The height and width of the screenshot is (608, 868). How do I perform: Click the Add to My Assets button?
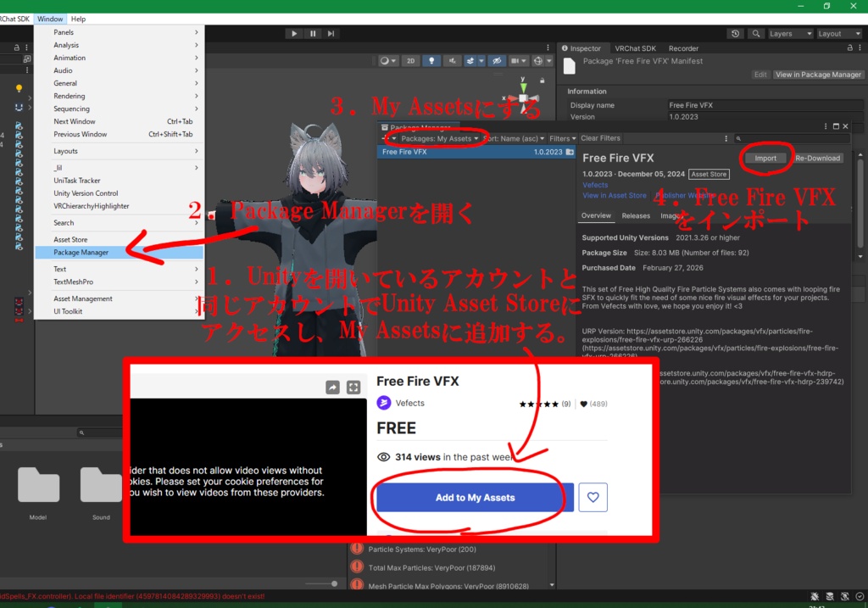coord(475,497)
